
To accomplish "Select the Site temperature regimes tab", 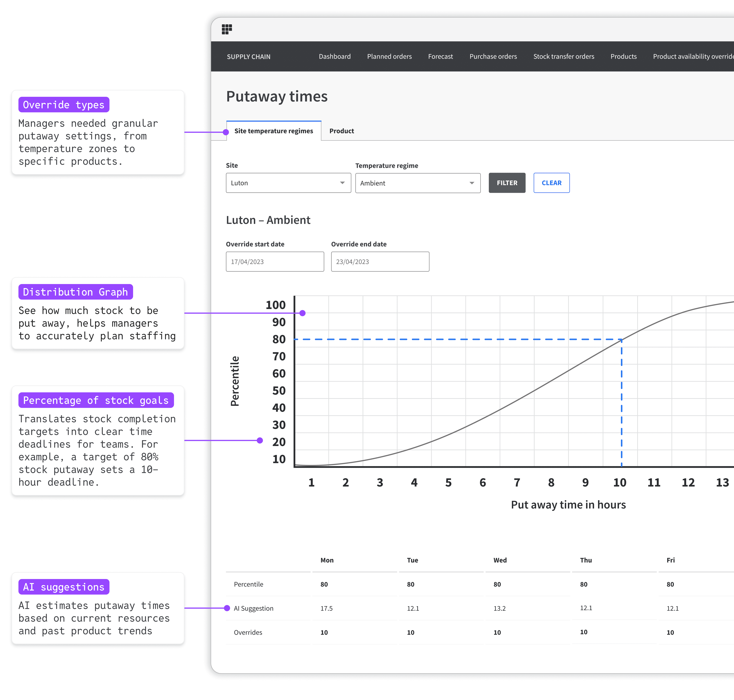I will click(273, 131).
